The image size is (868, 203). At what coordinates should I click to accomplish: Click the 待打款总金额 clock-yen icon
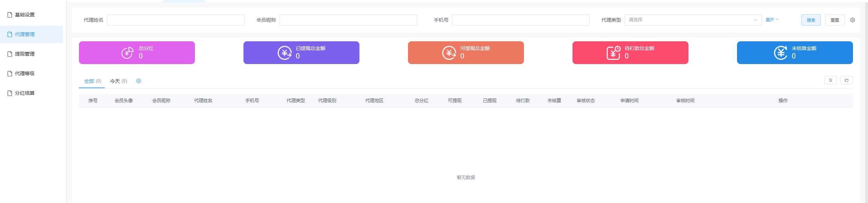click(x=614, y=53)
